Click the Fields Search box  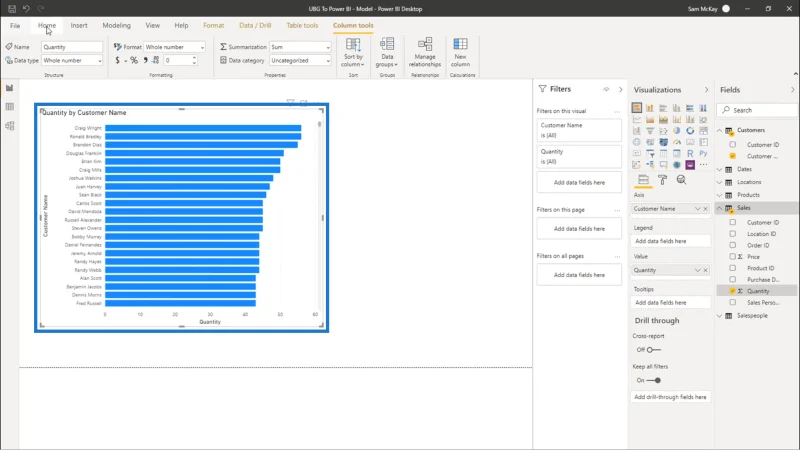(x=757, y=110)
